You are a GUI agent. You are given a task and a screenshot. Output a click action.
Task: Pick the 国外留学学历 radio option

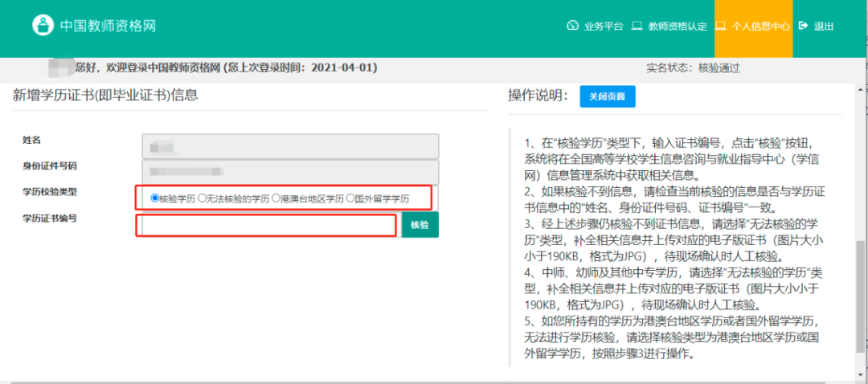pos(350,198)
